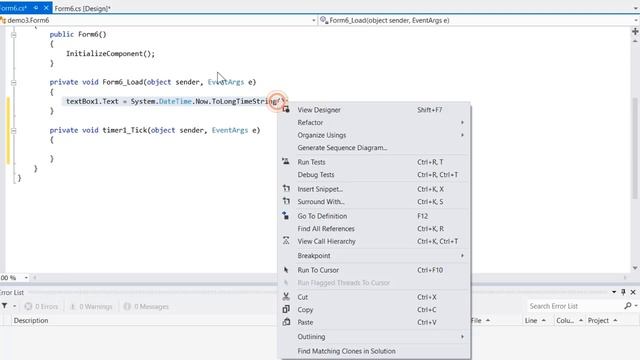The width and height of the screenshot is (640, 360).
Task: Sort by File column header
Action: (x=480, y=320)
